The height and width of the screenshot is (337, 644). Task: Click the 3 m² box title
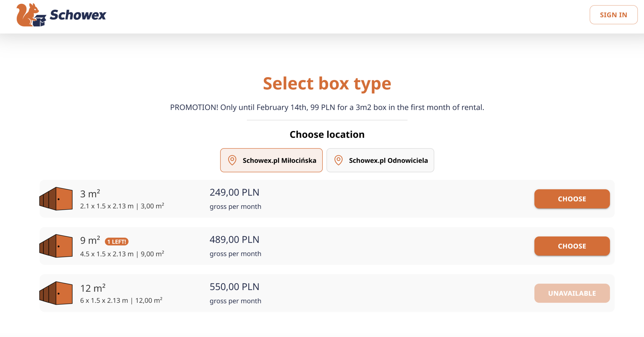[90, 194]
